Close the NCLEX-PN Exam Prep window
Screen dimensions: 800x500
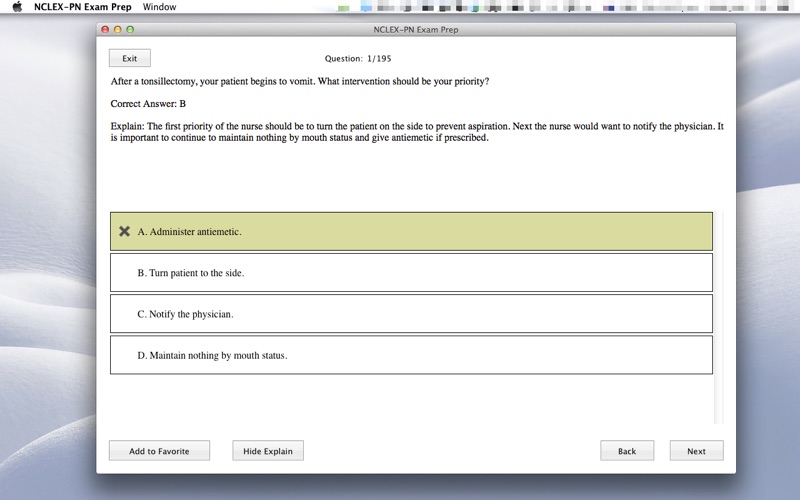point(105,30)
